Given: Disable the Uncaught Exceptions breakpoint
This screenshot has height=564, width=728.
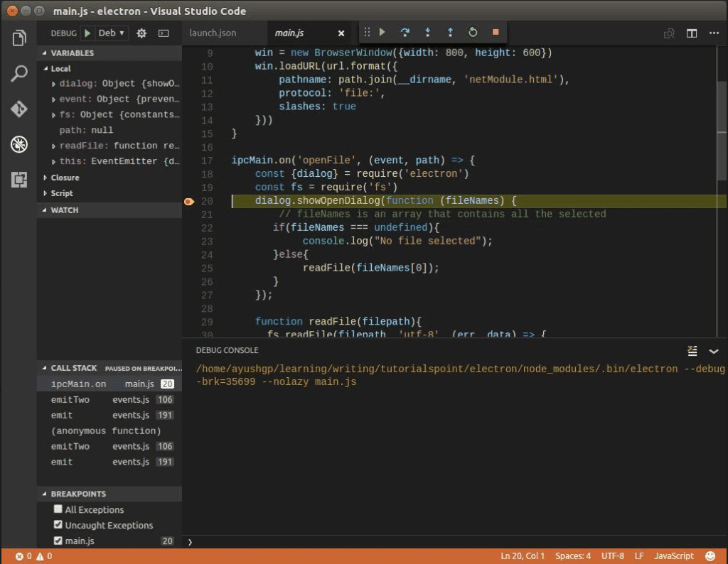Looking at the screenshot, I should [x=58, y=525].
